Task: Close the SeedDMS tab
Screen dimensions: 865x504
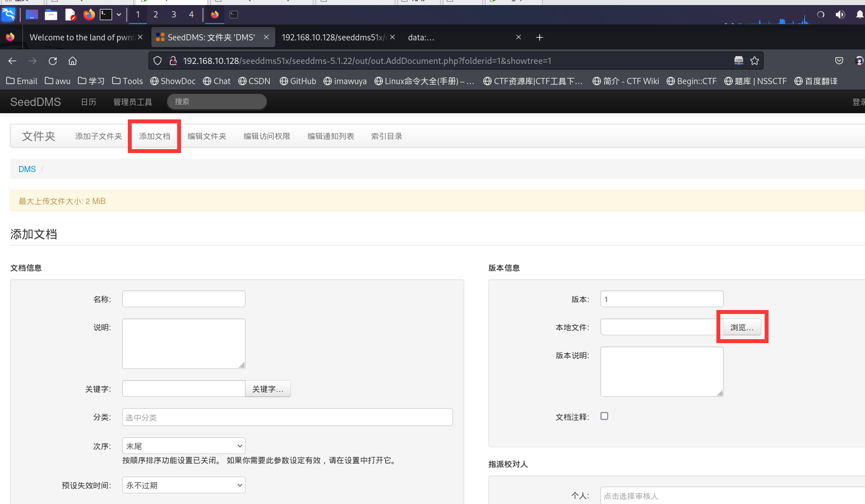Action: coord(266,37)
